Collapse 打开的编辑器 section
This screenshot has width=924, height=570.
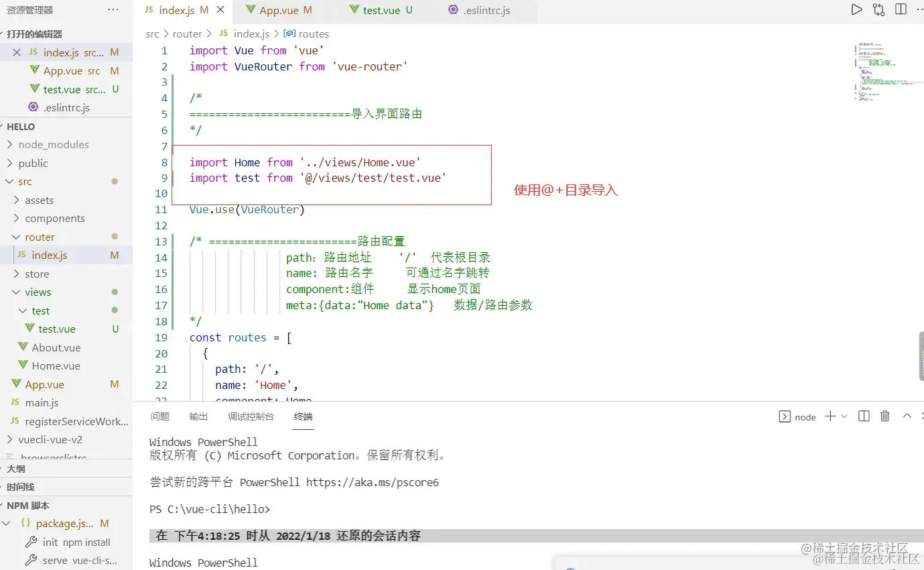34,34
